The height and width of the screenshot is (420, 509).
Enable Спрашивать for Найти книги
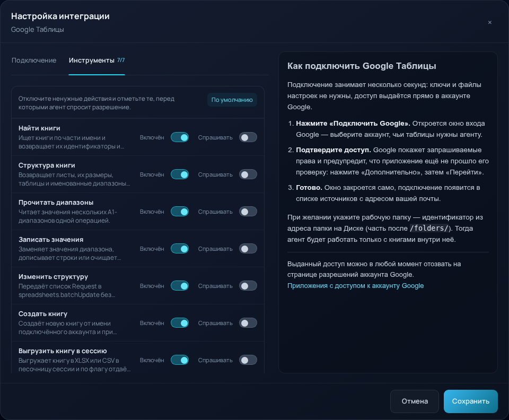point(248,137)
